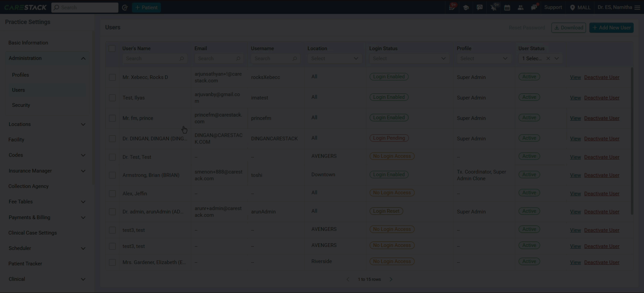Toggle the select-all checkbox in table header
644x293 pixels.
pos(112,48)
